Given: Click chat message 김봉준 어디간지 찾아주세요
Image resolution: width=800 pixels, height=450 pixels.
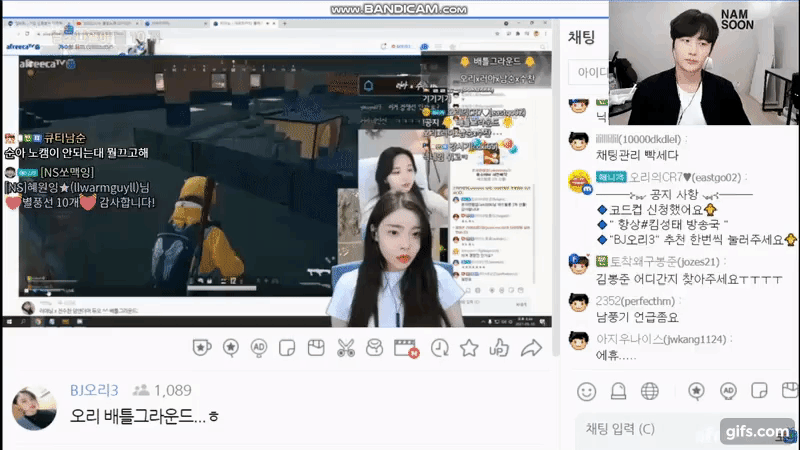Looking at the screenshot, I should point(689,279).
